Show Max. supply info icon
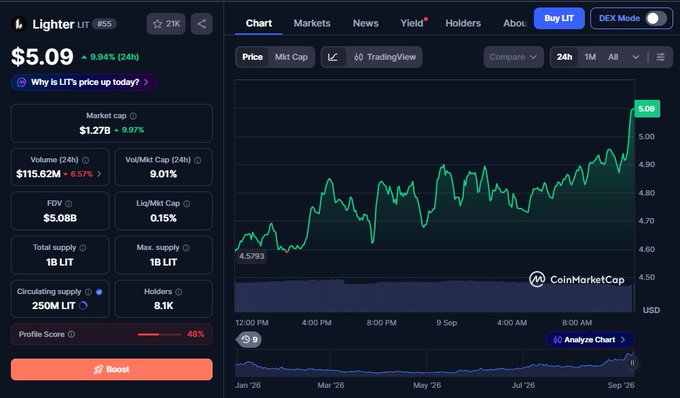The width and height of the screenshot is (680, 398). [x=186, y=248]
